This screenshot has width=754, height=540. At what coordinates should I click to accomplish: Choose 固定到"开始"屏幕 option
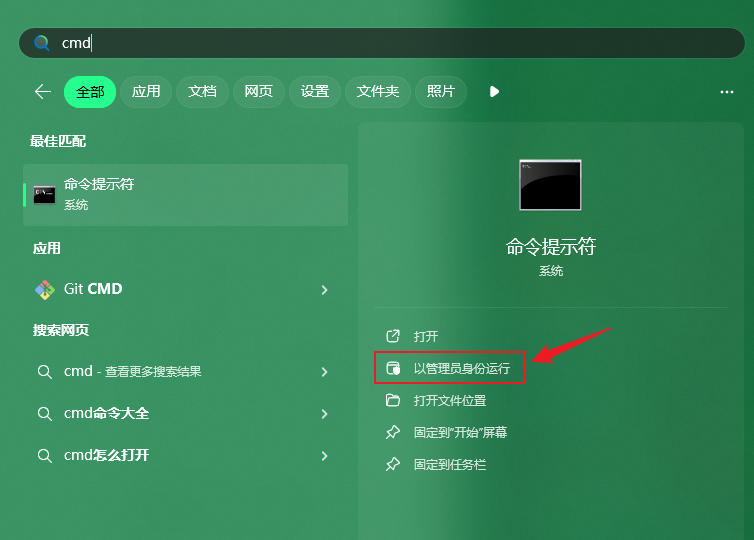pos(460,432)
